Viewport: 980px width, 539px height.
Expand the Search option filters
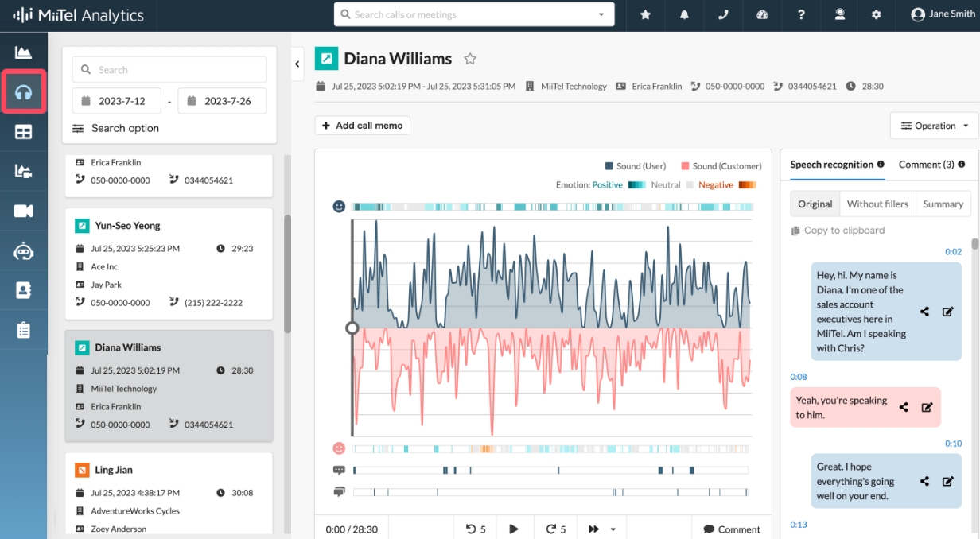pyautogui.click(x=116, y=128)
